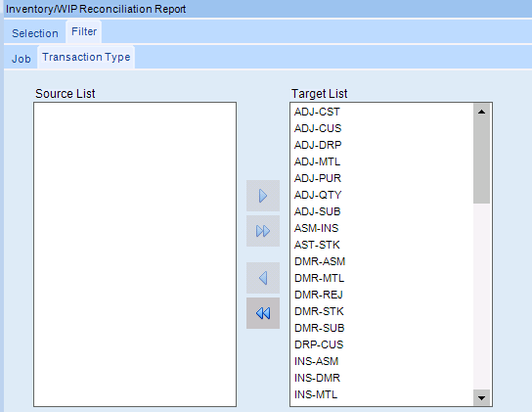Select ADJ-CST in Target List

tap(381, 112)
